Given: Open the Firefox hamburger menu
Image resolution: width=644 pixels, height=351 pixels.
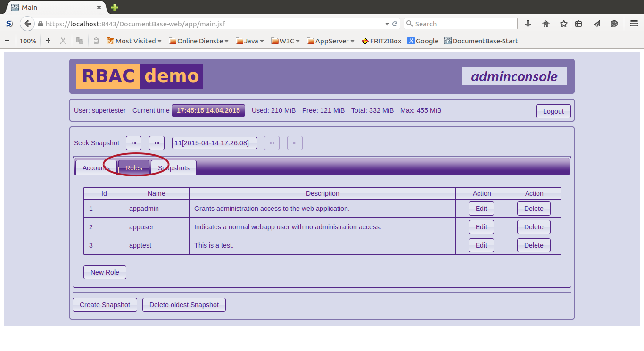Looking at the screenshot, I should coord(634,24).
